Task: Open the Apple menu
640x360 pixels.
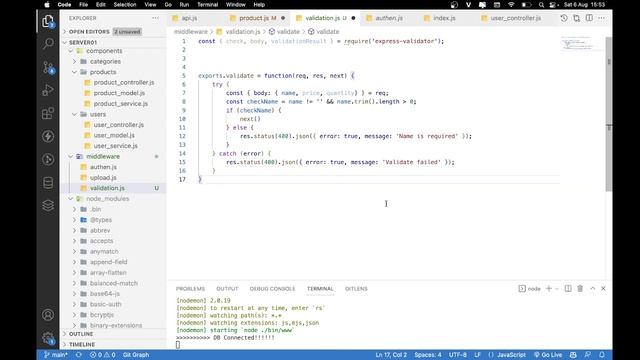Action: click(x=47, y=5)
